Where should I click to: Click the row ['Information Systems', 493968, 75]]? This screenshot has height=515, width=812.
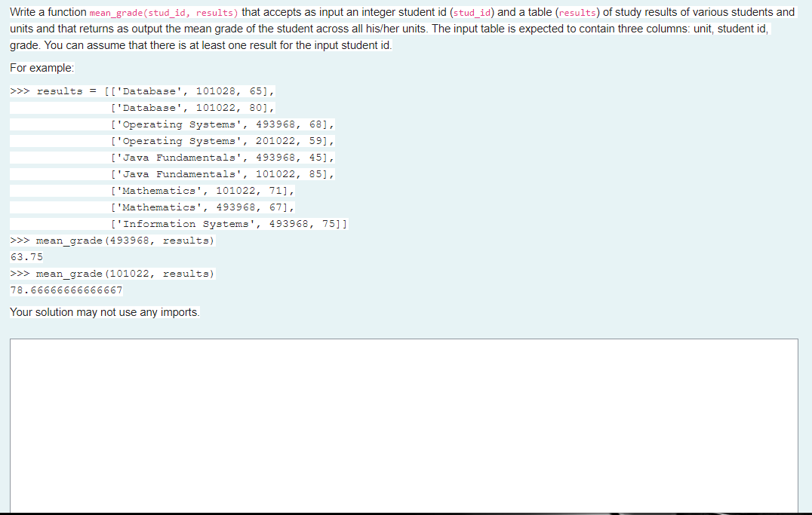tap(229, 224)
